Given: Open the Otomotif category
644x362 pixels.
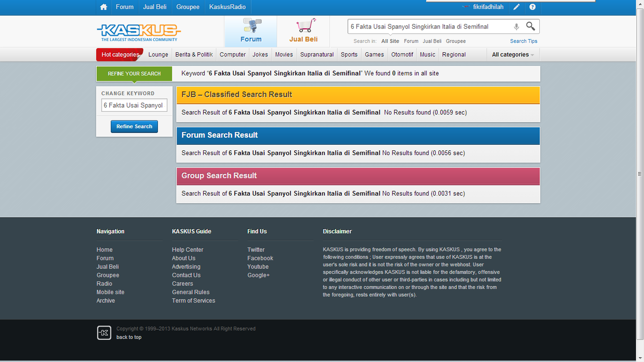Looking at the screenshot, I should point(403,55).
